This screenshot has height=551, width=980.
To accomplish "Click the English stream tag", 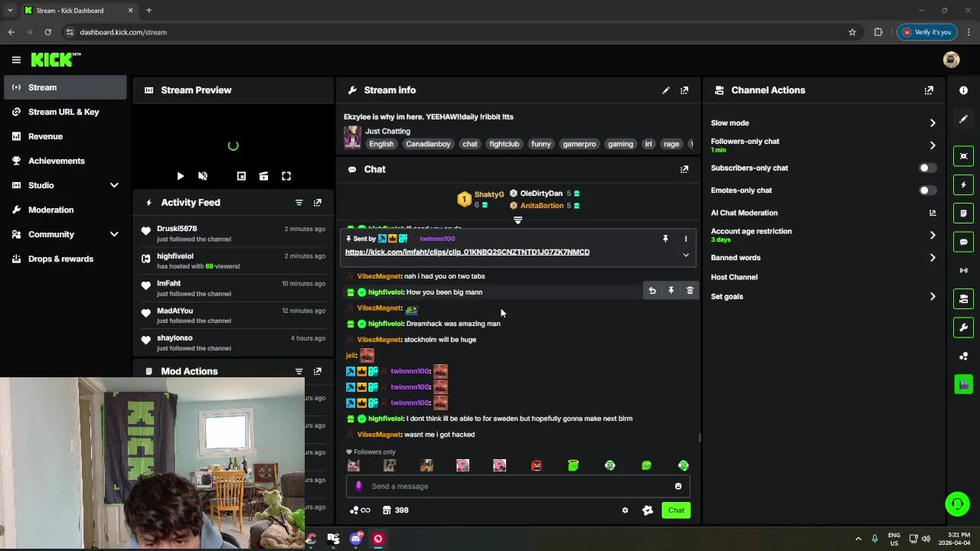I will click(381, 144).
